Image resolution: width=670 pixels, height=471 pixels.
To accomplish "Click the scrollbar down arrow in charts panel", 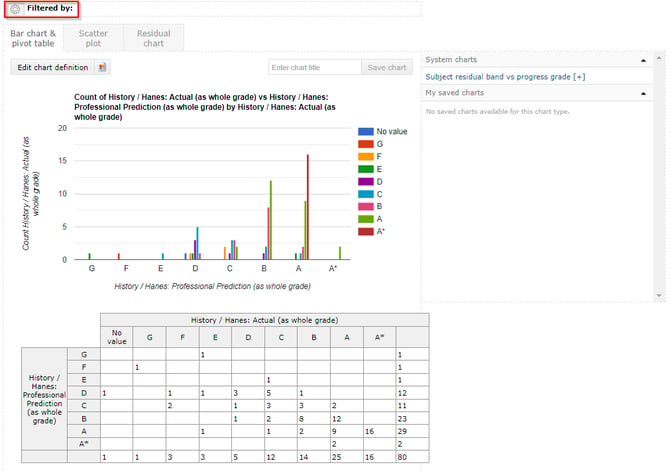I will pyautogui.click(x=659, y=296).
